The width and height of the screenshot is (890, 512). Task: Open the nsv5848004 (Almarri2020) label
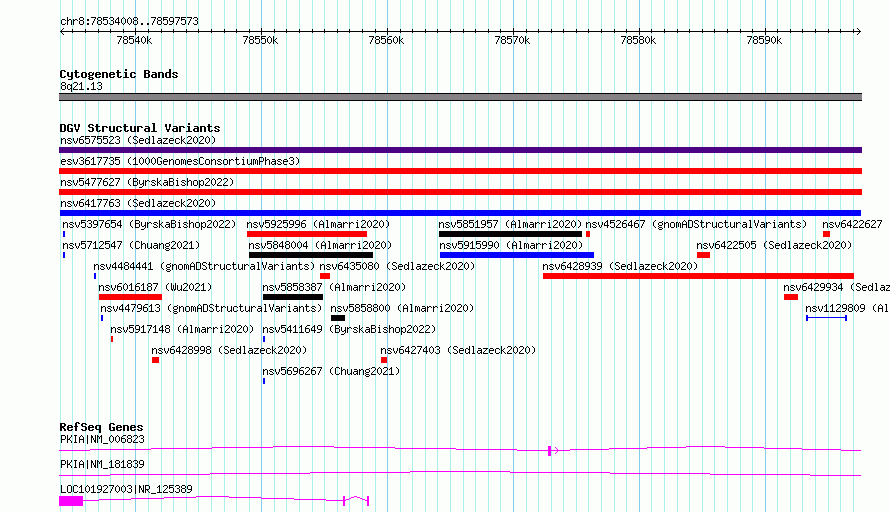(x=320, y=245)
